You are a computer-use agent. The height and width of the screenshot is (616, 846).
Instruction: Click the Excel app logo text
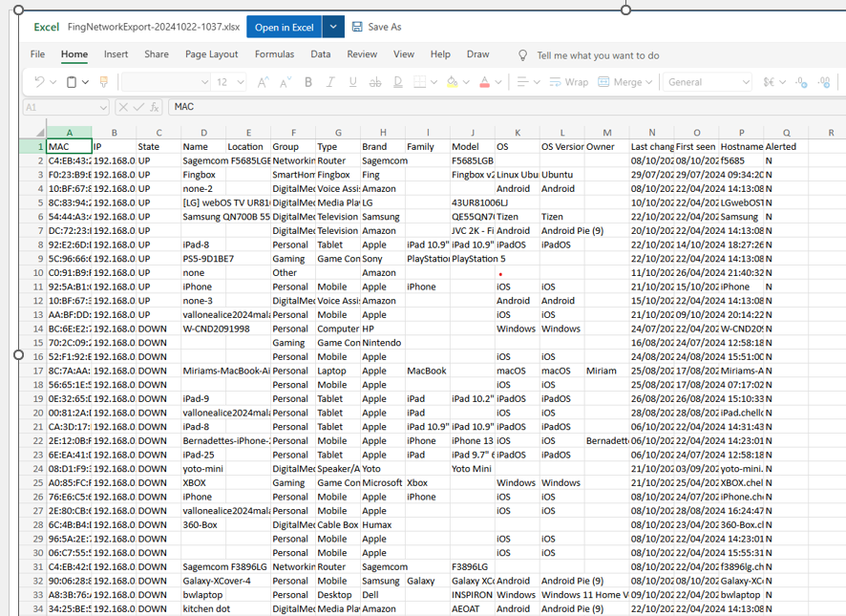(47, 27)
